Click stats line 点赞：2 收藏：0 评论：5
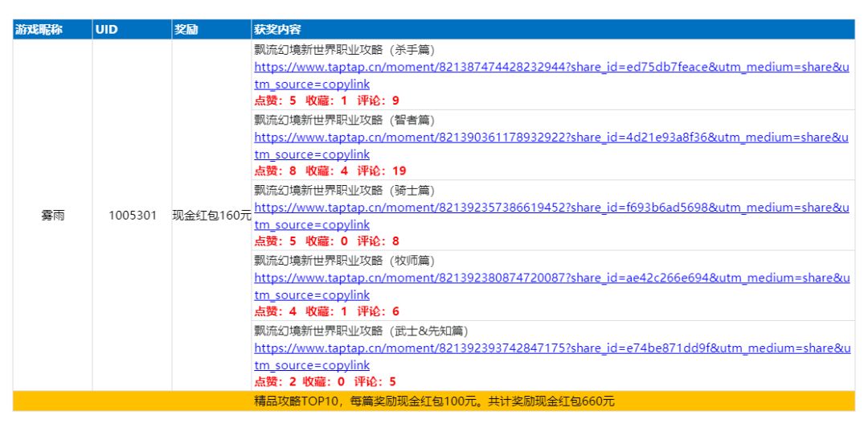This screenshot has width=868, height=424. click(325, 382)
